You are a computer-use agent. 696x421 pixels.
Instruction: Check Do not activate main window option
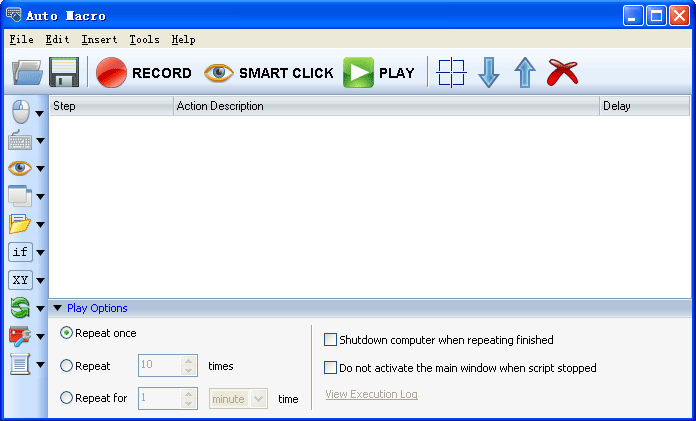[331, 368]
